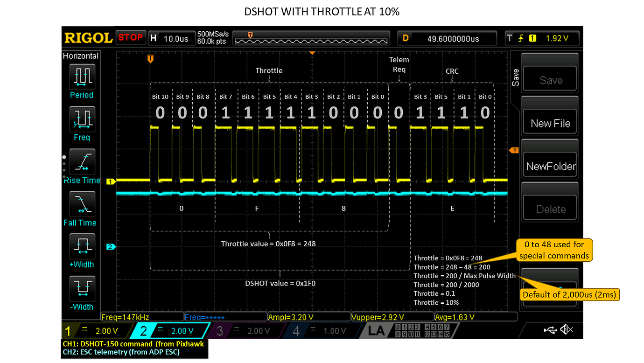Select the Freq measurement icon

coord(82,119)
